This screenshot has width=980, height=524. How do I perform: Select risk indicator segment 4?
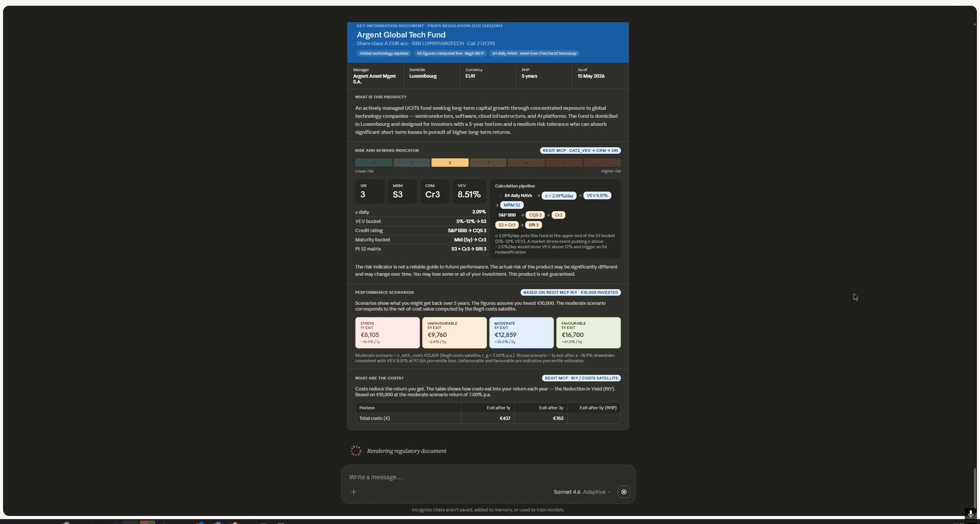coord(488,163)
